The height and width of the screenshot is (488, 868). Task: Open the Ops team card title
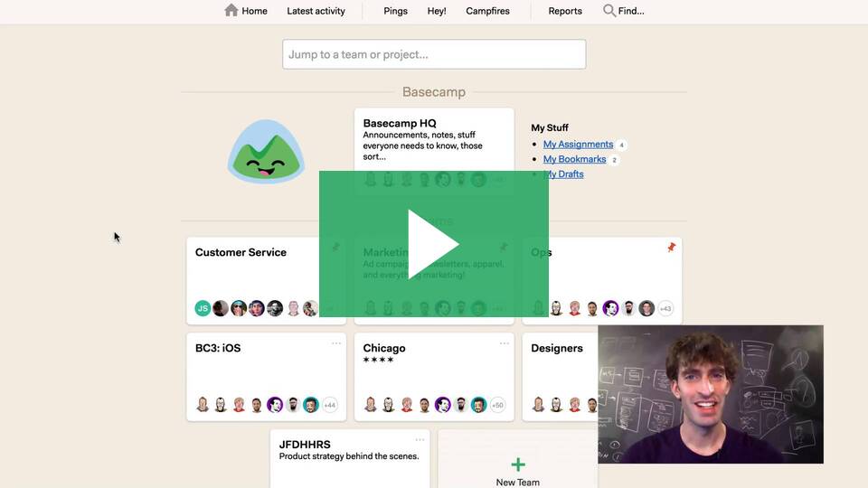point(541,252)
